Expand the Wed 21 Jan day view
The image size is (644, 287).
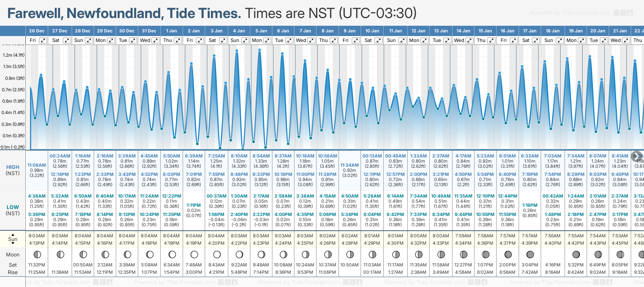tap(626, 40)
